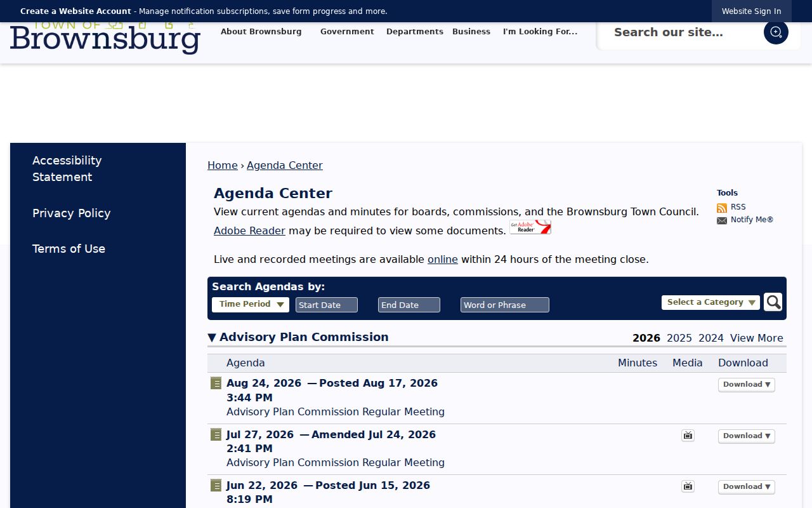The height and width of the screenshot is (508, 812).
Task: Open the Accessibility Statement sidebar link
Action: pos(67,169)
